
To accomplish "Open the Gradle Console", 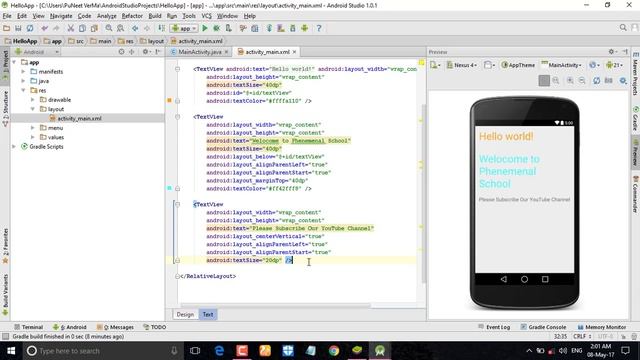I will (x=543, y=327).
